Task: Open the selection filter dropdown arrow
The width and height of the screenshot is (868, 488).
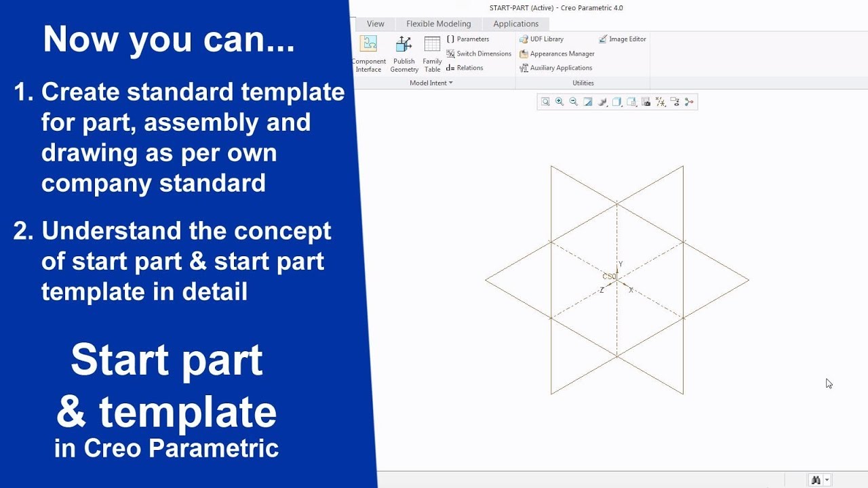Action: pyautogui.click(x=827, y=480)
